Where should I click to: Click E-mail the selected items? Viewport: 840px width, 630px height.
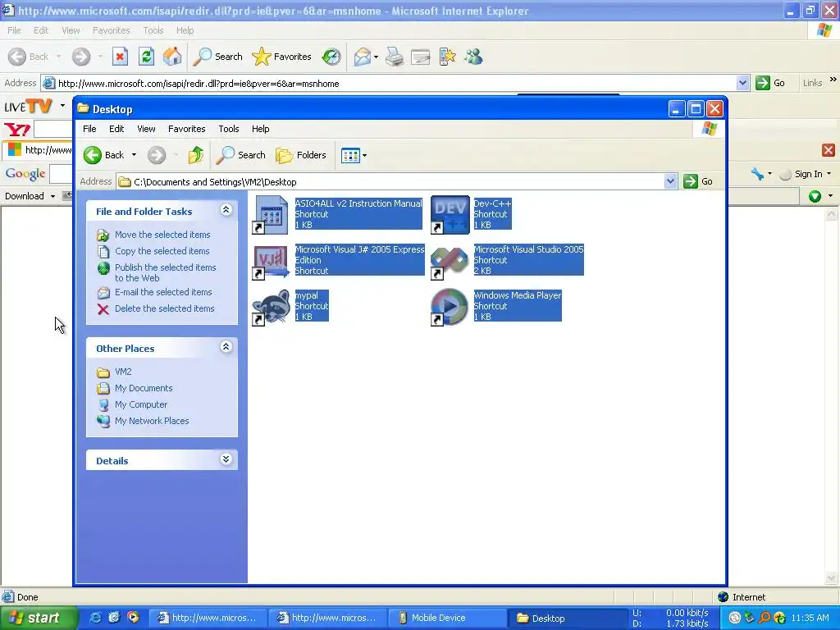pos(163,292)
